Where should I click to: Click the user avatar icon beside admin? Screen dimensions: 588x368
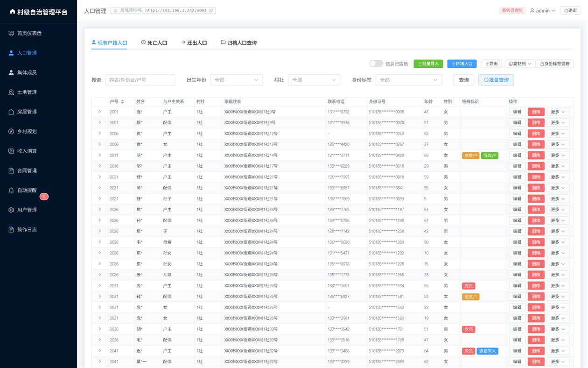532,10
